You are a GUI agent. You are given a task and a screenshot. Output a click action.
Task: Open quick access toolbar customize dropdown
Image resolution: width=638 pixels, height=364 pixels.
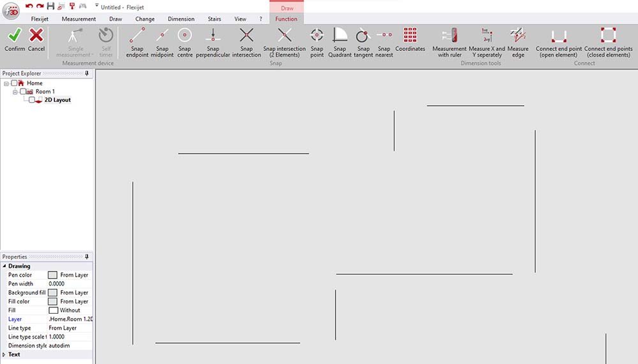tap(97, 6)
